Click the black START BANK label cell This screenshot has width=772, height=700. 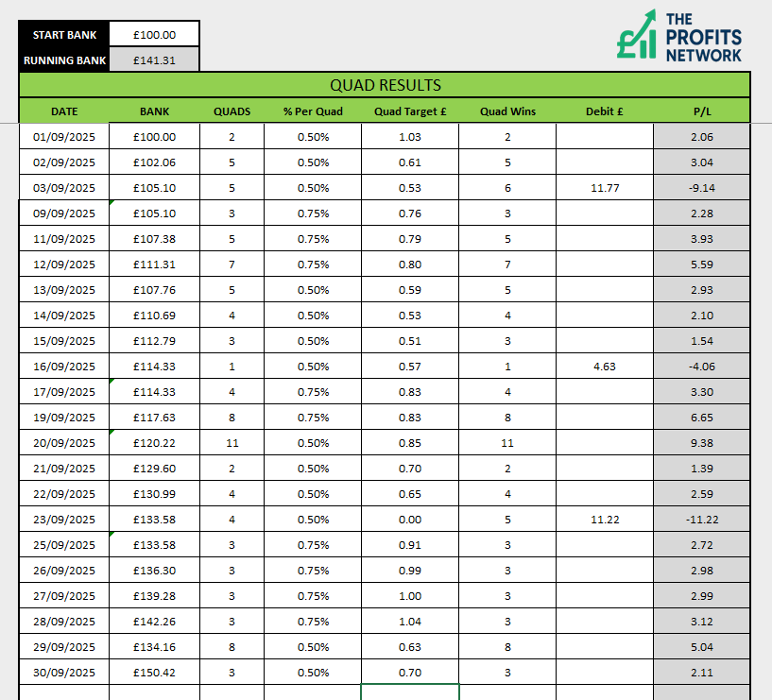point(64,35)
